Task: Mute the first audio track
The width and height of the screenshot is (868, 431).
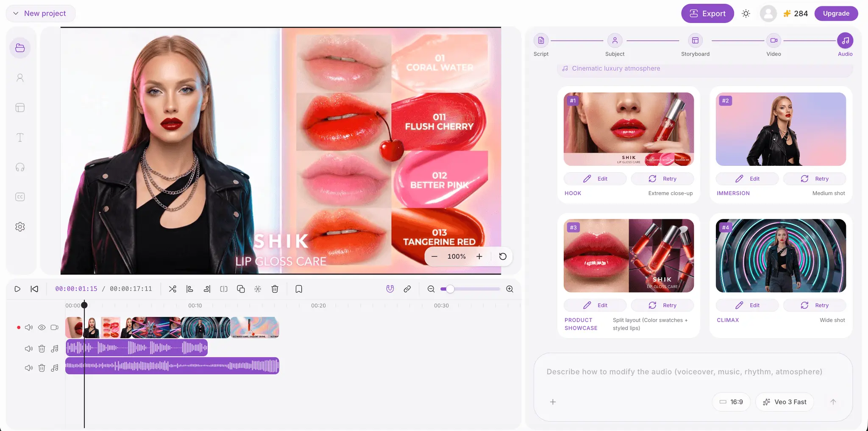Action: point(29,349)
